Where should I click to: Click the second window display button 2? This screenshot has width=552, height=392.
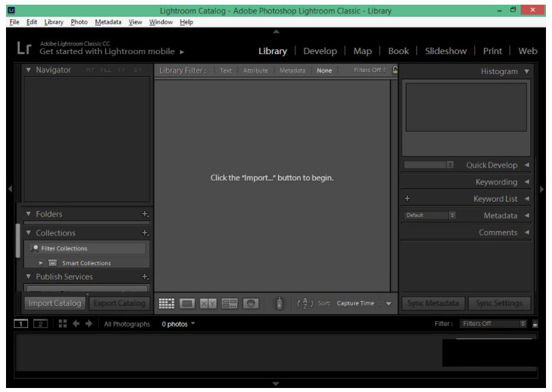pyautogui.click(x=41, y=324)
